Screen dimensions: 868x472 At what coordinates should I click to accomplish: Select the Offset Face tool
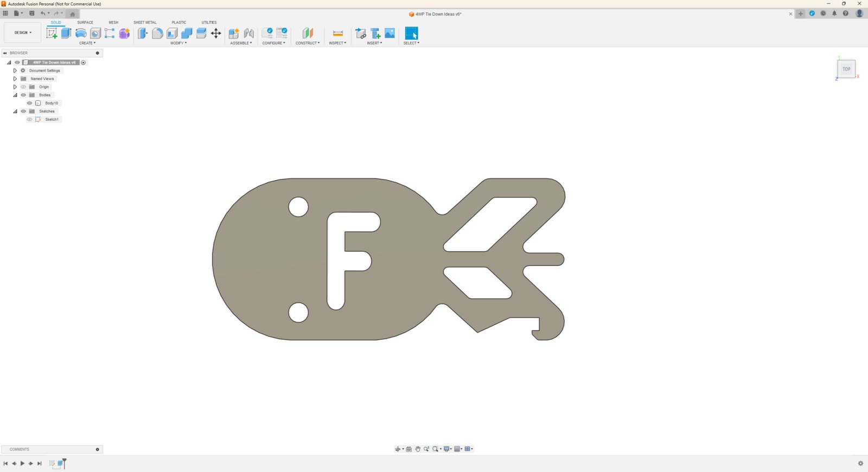[201, 33]
